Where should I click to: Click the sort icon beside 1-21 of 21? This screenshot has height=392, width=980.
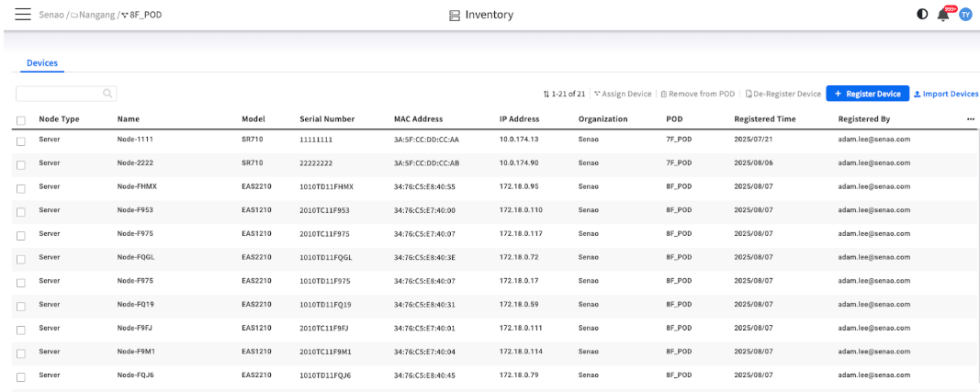click(x=546, y=95)
